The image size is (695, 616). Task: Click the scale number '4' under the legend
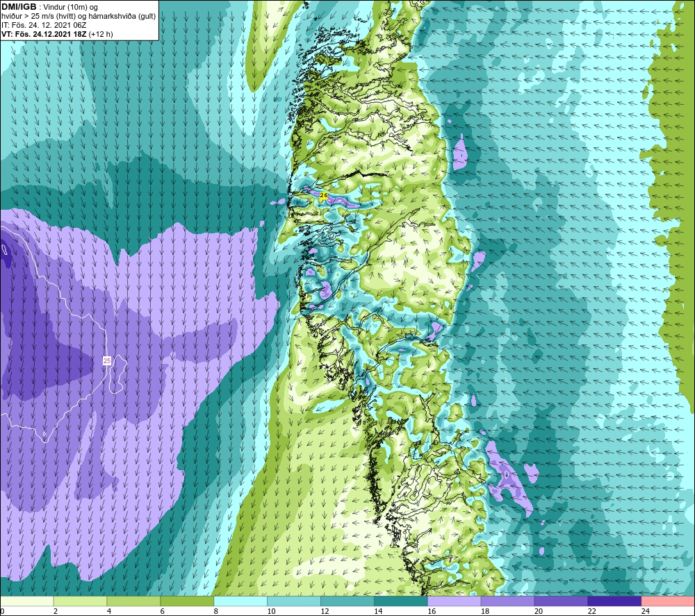pyautogui.click(x=109, y=611)
